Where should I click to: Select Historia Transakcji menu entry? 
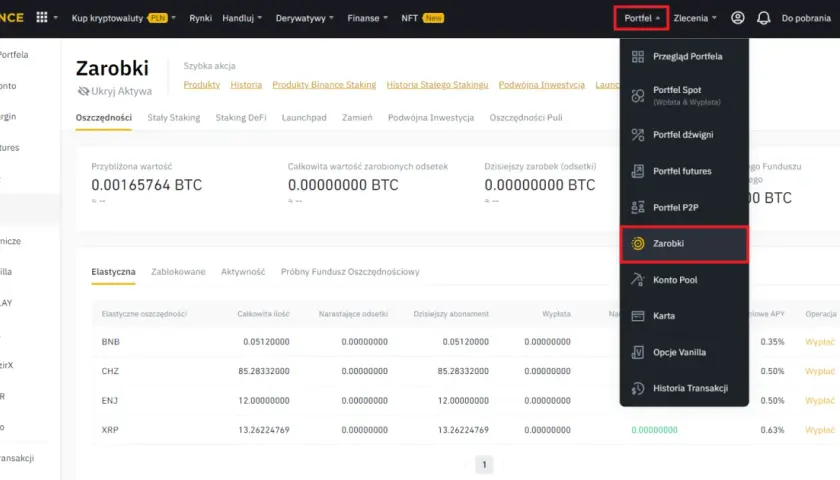point(684,388)
